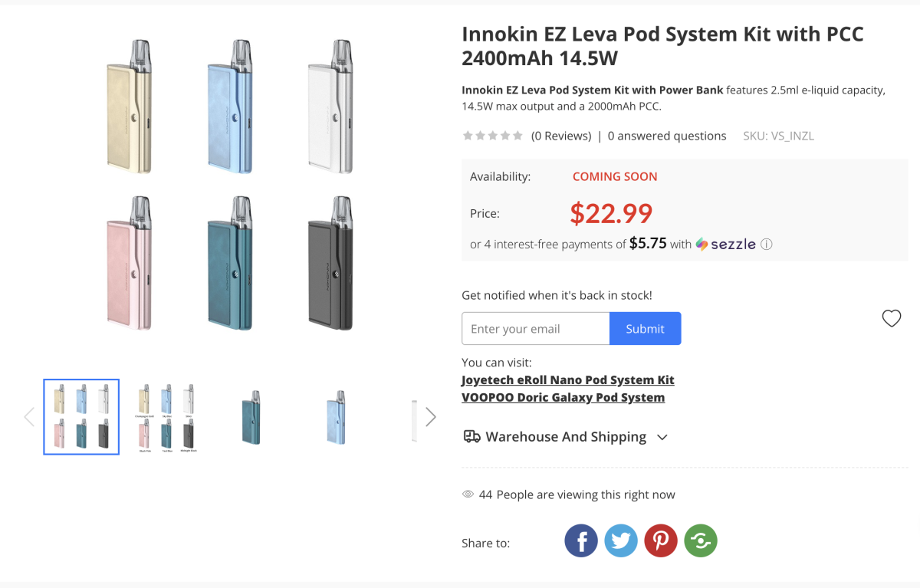Share the product on Twitter
The image size is (920, 588).
621,540
